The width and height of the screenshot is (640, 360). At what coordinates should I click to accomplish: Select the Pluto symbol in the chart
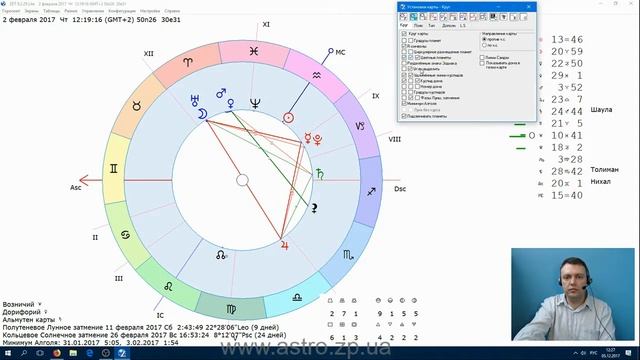(318, 140)
